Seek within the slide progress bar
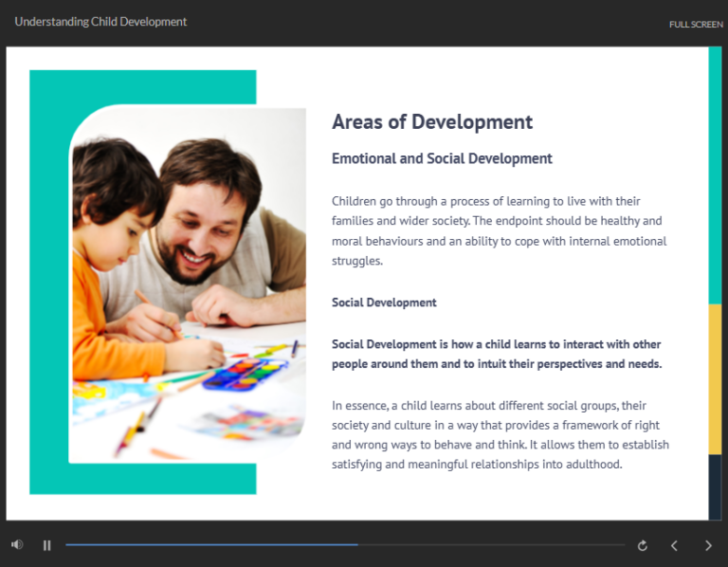Viewport: 728px width, 567px height. pos(345,544)
